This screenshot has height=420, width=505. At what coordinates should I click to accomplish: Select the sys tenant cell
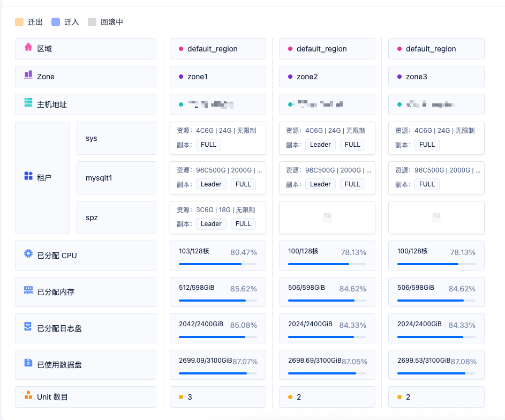(116, 138)
